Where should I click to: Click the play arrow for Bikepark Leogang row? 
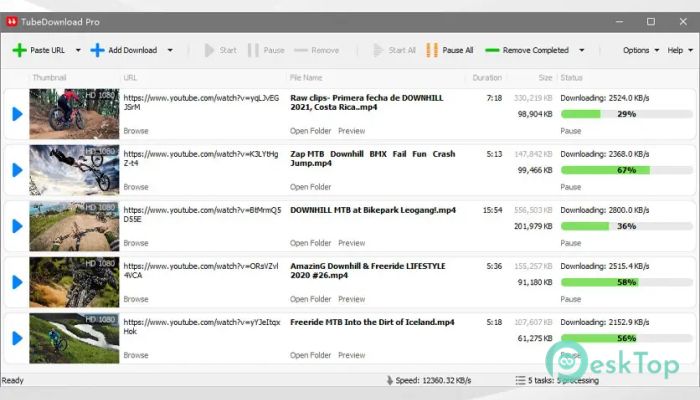pos(17,226)
